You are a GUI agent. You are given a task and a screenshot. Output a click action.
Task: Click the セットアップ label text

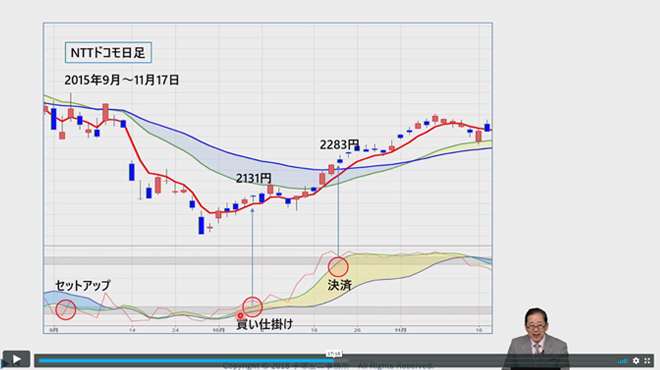tap(82, 285)
